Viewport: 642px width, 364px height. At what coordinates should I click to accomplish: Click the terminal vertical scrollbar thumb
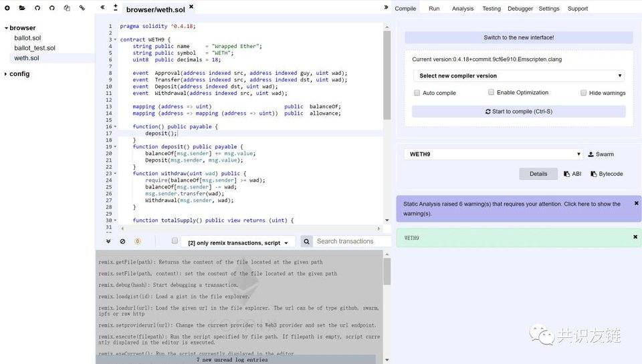(x=387, y=271)
